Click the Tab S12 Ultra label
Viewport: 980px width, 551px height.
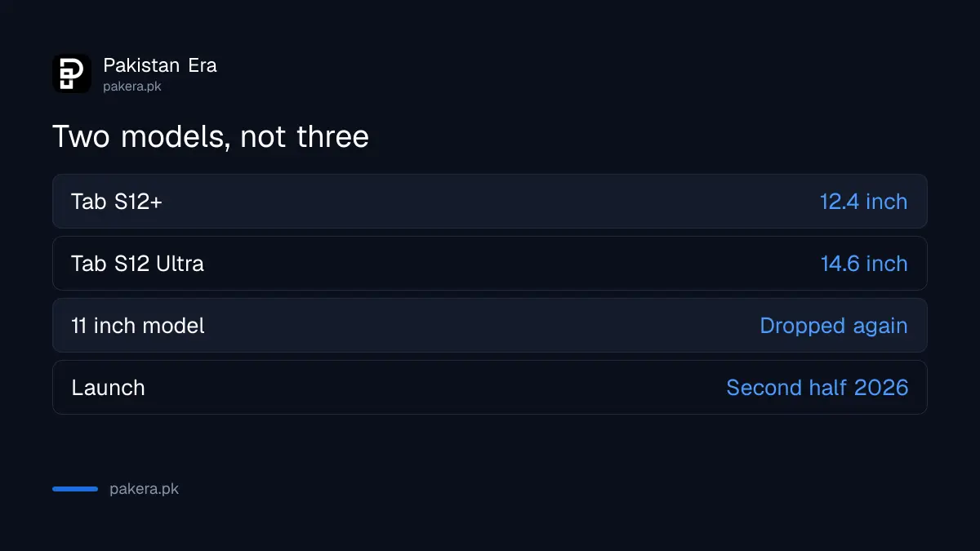(137, 264)
